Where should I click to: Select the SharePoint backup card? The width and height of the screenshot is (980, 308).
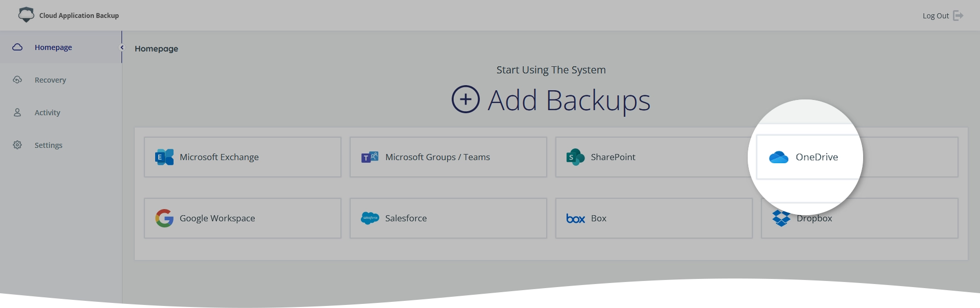(654, 157)
